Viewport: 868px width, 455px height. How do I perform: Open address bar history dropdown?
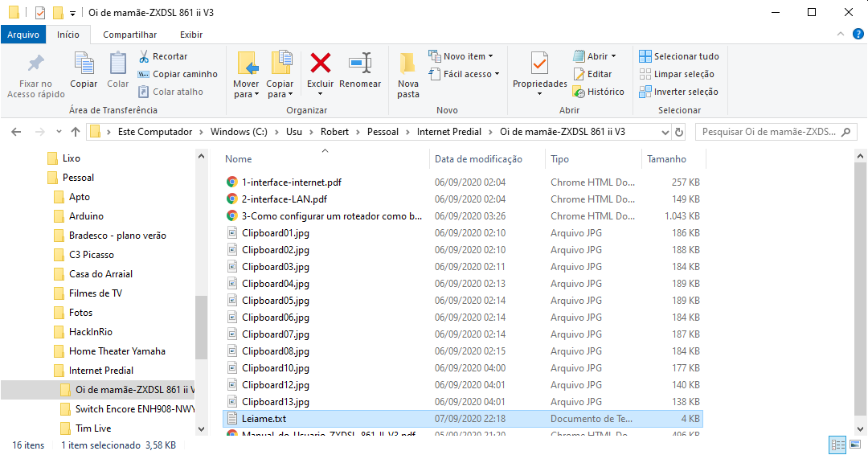[x=665, y=132]
